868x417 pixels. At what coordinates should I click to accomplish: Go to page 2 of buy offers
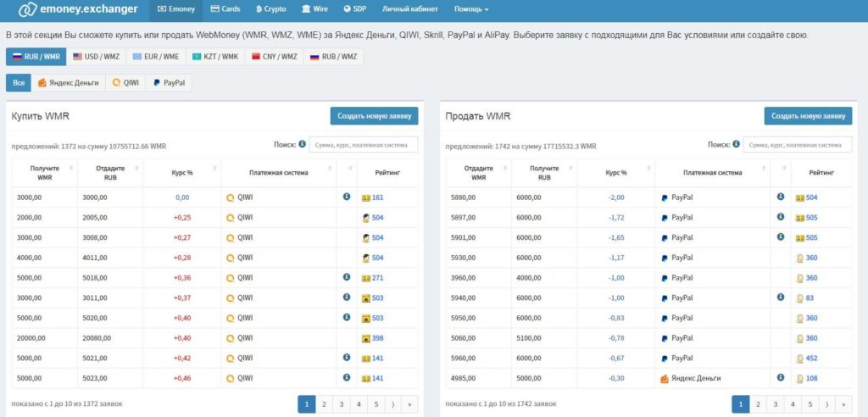324,404
